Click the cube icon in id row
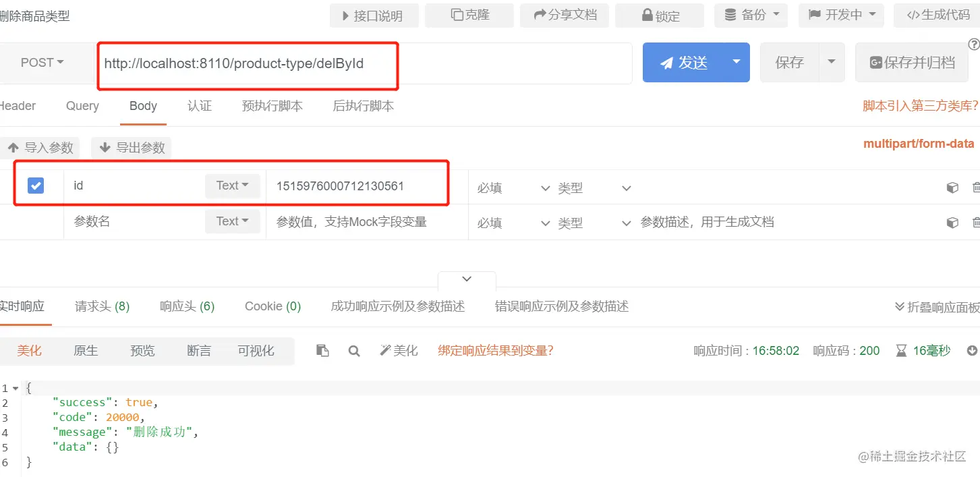 pos(952,188)
